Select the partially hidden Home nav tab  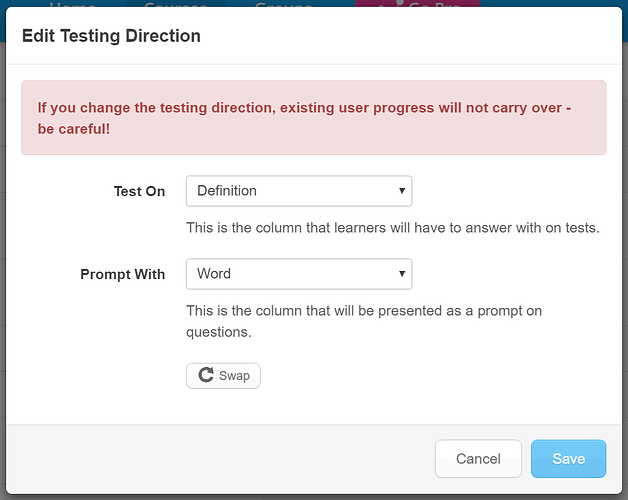[x=72, y=4]
